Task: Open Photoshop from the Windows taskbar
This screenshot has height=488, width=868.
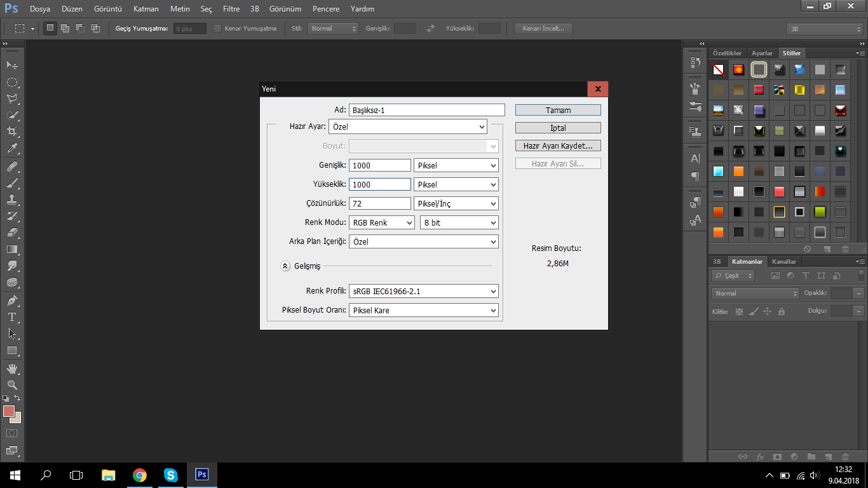Action: coord(201,475)
